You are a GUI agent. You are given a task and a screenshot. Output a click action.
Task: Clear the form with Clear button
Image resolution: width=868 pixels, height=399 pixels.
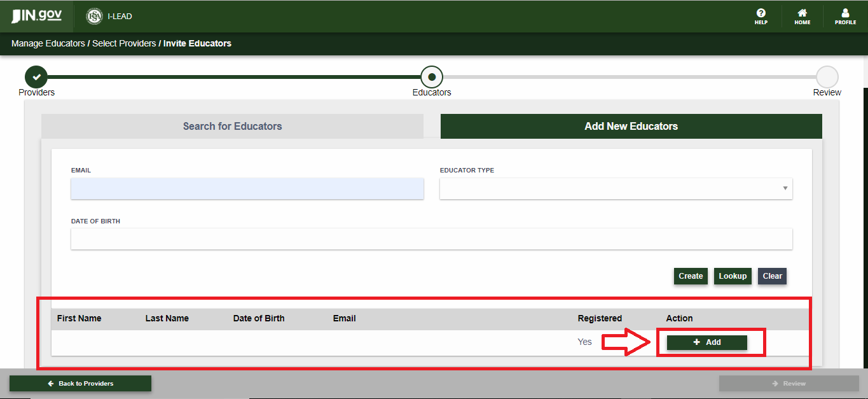point(772,276)
